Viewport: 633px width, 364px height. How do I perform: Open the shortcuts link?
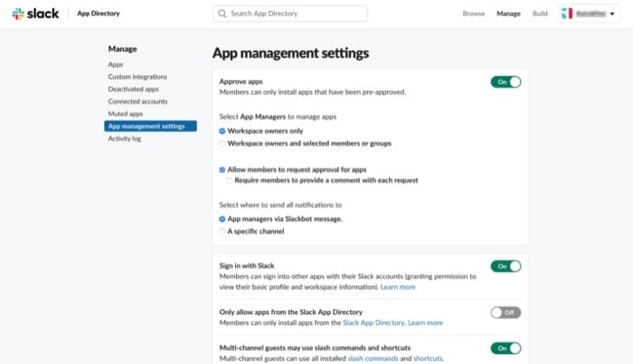[x=428, y=359]
